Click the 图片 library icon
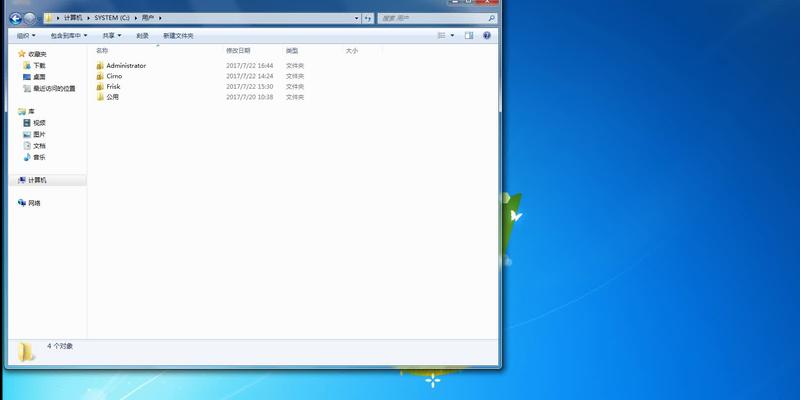 click(x=27, y=134)
